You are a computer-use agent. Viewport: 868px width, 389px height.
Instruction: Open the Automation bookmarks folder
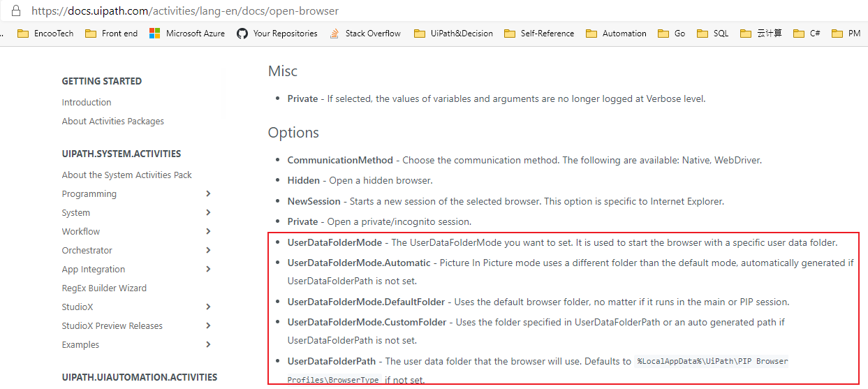tap(616, 33)
